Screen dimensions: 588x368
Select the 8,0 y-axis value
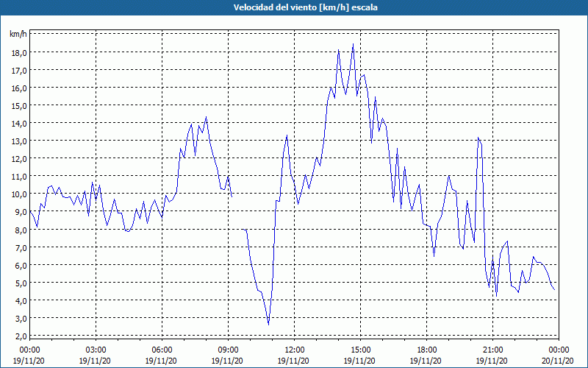pyautogui.click(x=21, y=230)
